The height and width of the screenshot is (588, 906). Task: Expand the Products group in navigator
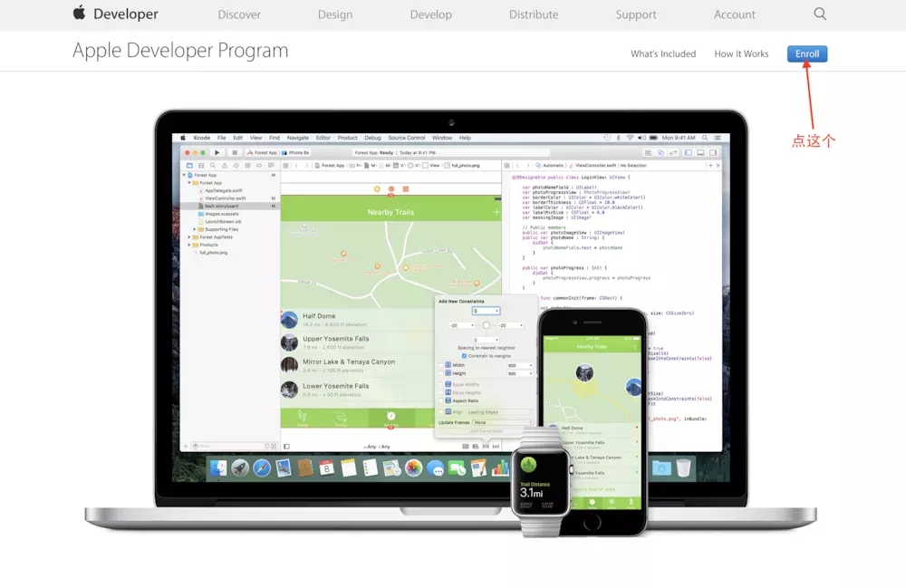point(191,245)
